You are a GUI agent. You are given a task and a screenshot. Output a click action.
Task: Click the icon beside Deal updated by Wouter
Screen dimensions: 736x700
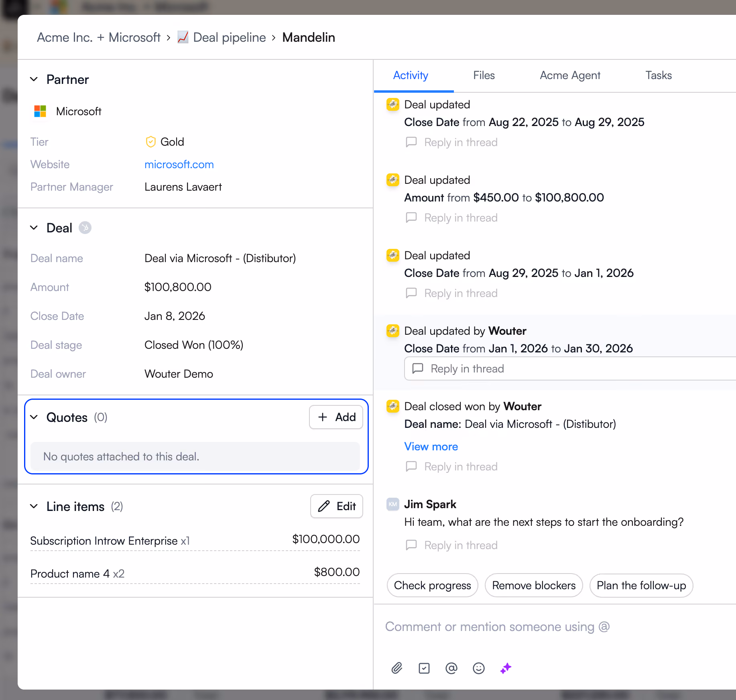point(393,331)
